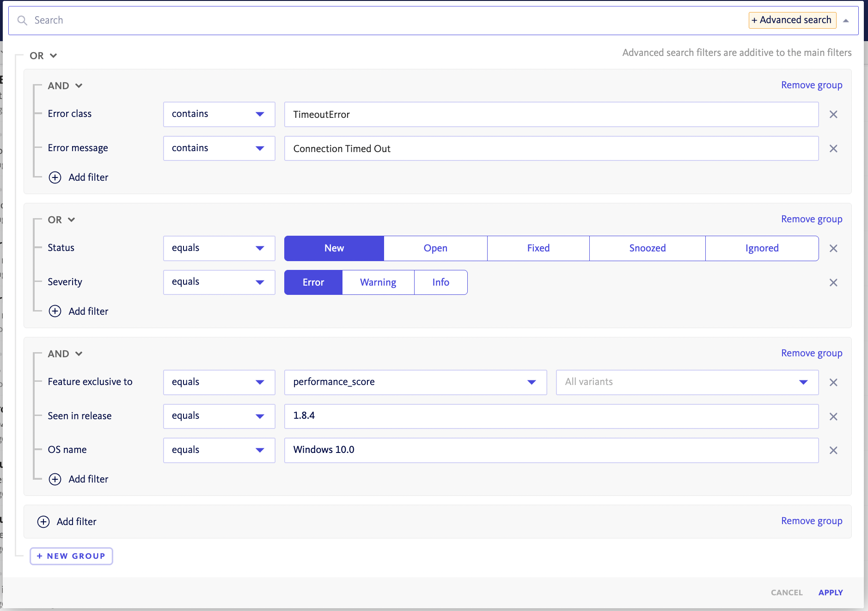Image resolution: width=868 pixels, height=611 pixels.
Task: Remove the Seen in release filter
Action: click(x=833, y=416)
